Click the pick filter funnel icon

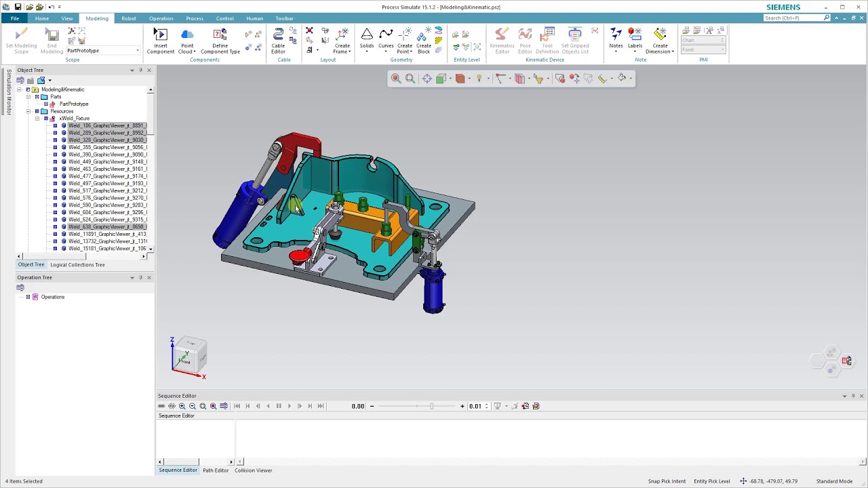(x=538, y=79)
